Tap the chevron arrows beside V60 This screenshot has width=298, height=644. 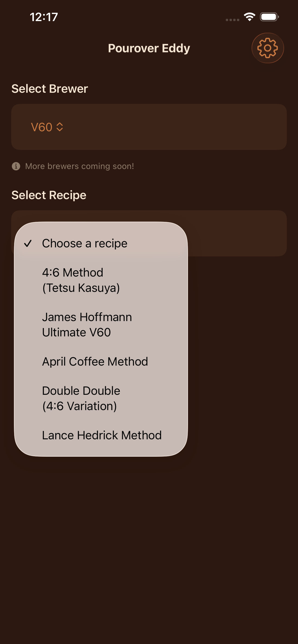point(60,127)
